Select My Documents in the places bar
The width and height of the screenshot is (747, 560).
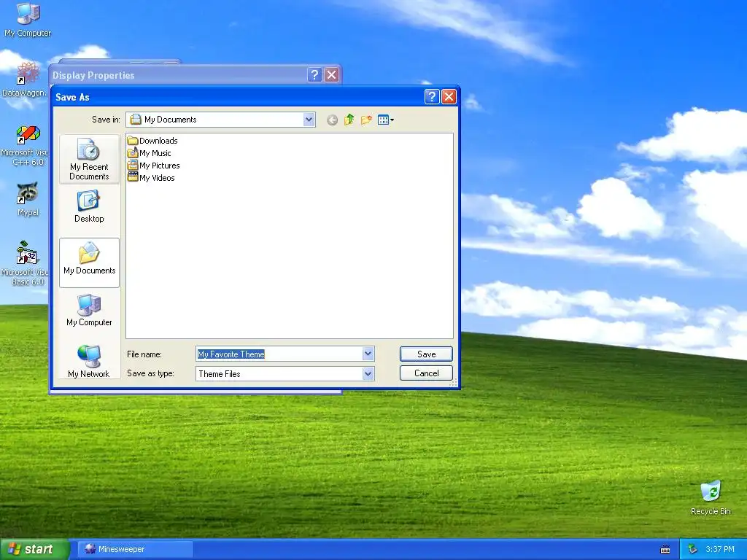point(89,262)
